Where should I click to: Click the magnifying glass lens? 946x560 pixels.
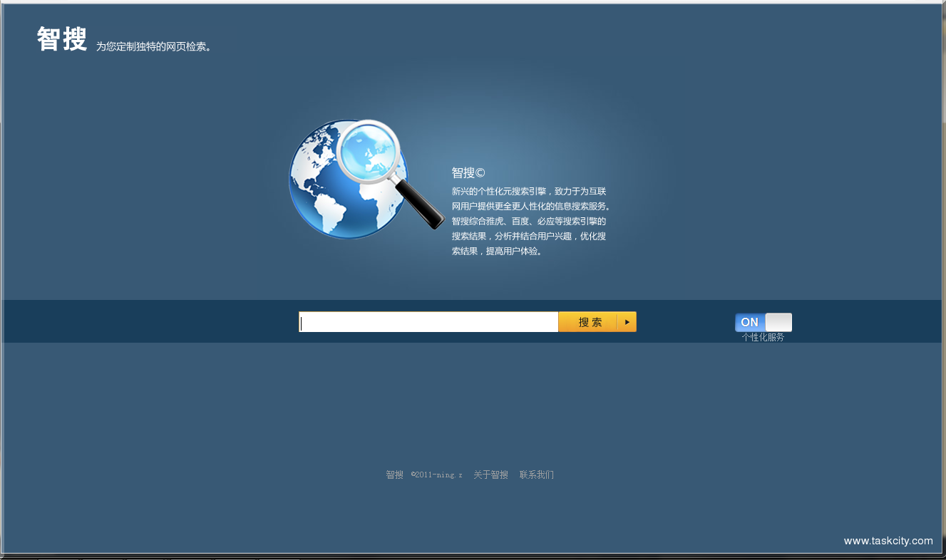click(368, 152)
